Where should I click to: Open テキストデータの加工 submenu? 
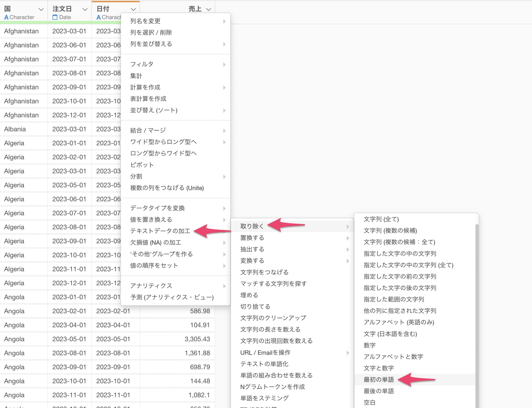coord(176,231)
